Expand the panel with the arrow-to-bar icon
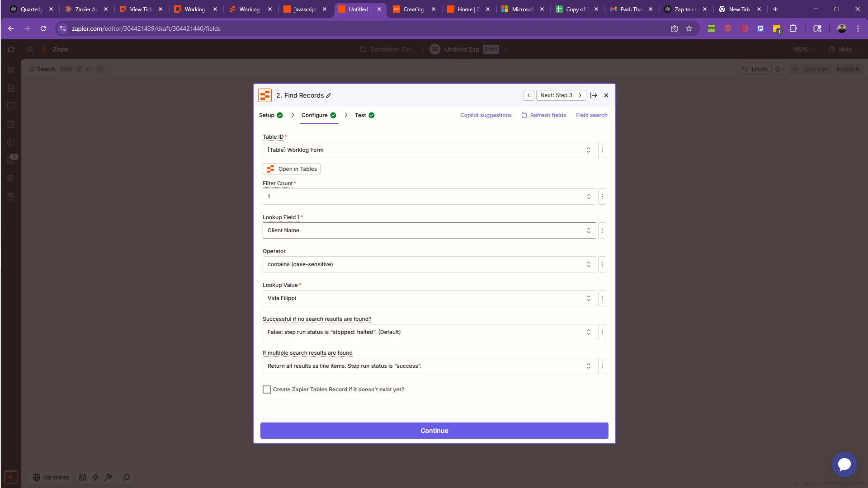This screenshot has height=488, width=868. tap(594, 95)
